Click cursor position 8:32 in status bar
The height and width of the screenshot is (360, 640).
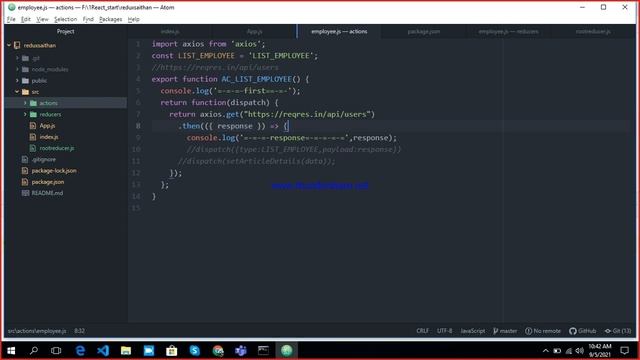coord(80,331)
